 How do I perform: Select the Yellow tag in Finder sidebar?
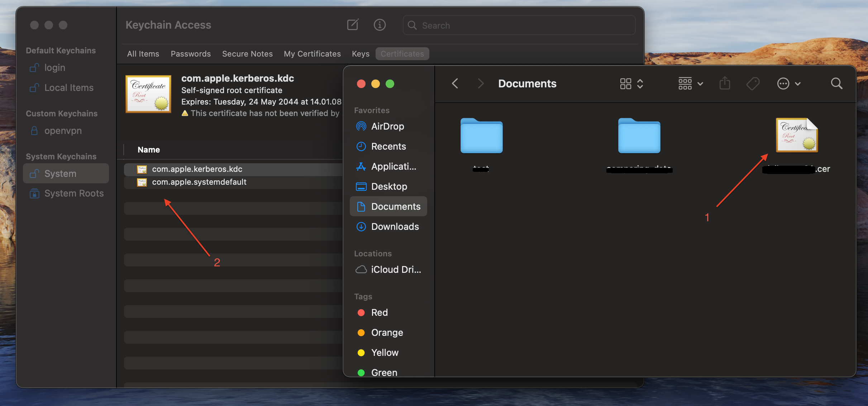coord(388,353)
